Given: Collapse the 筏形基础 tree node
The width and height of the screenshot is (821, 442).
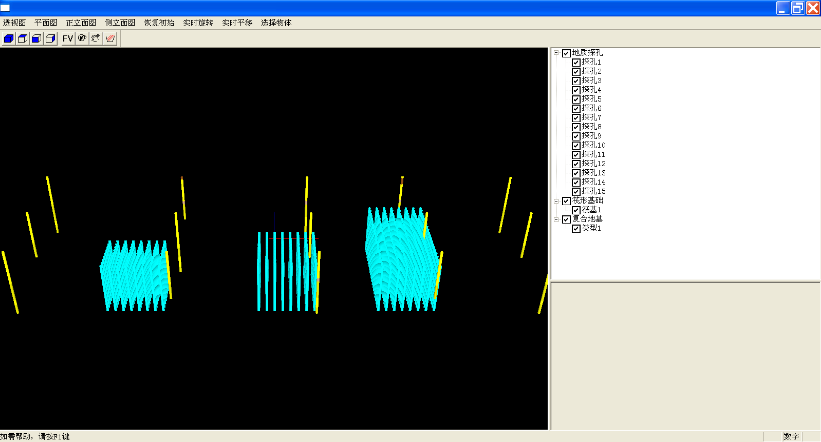Looking at the screenshot, I should (x=557, y=201).
